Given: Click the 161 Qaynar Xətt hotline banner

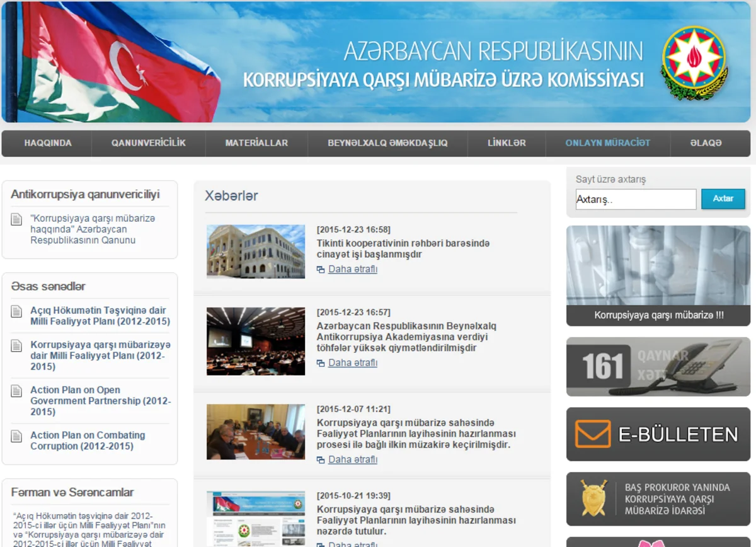Looking at the screenshot, I should (x=658, y=367).
